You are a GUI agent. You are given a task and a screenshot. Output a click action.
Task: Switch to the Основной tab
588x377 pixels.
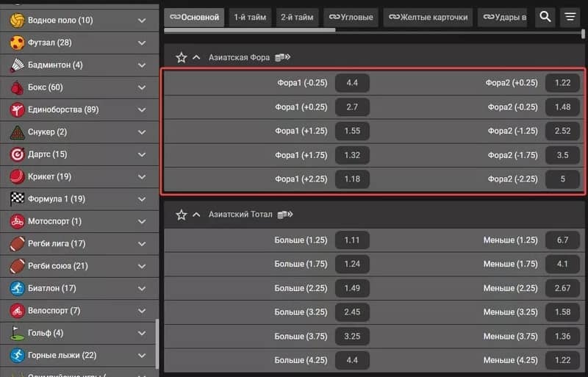[194, 17]
